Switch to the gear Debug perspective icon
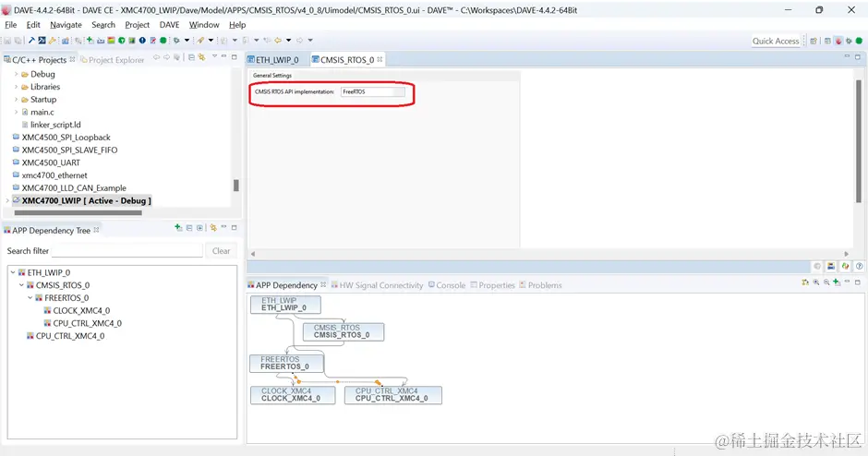 849,41
